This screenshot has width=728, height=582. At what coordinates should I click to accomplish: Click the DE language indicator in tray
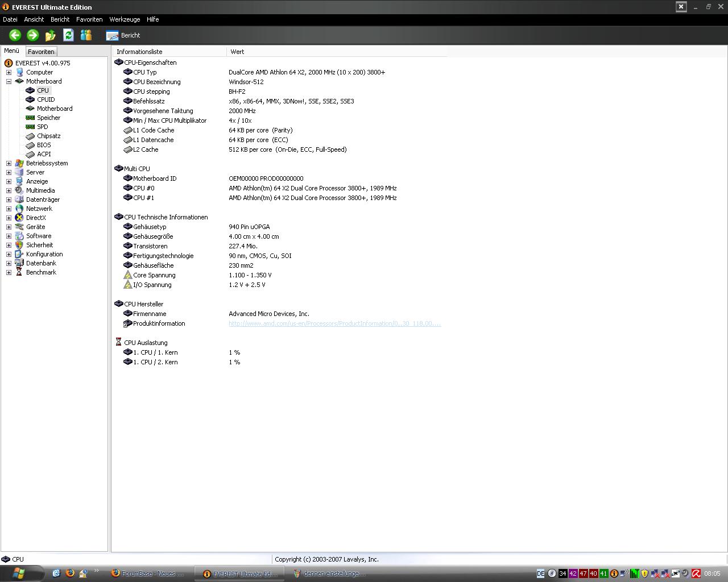[x=540, y=573]
